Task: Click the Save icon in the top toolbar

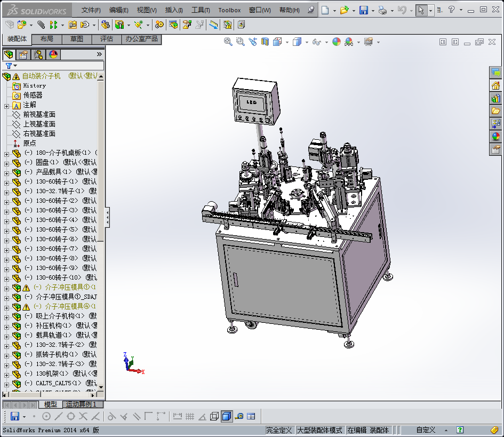Action: (363, 10)
